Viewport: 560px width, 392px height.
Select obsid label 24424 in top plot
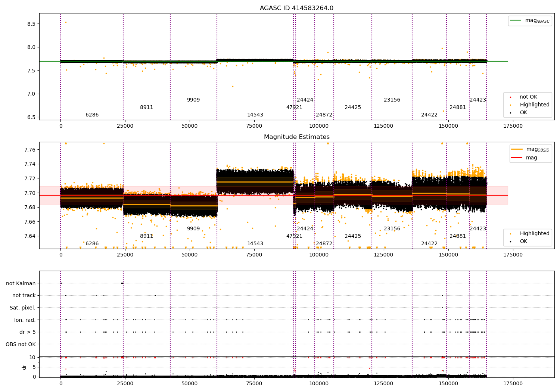tap(305, 100)
